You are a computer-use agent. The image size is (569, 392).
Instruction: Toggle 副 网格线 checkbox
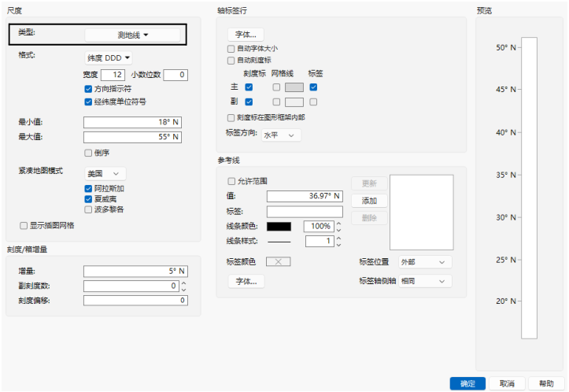pyautogui.click(x=276, y=102)
